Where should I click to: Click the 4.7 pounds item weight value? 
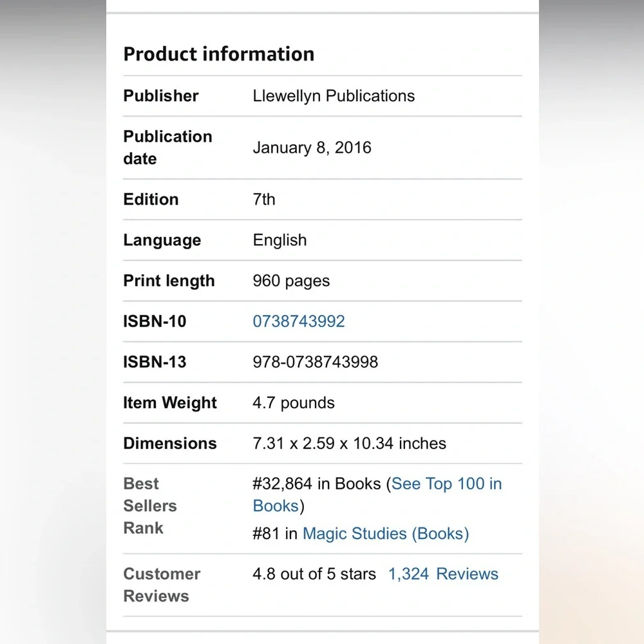pyautogui.click(x=294, y=403)
